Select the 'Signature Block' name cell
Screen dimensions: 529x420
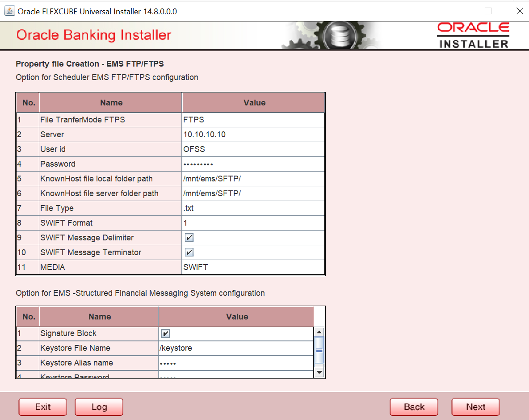[99, 333]
